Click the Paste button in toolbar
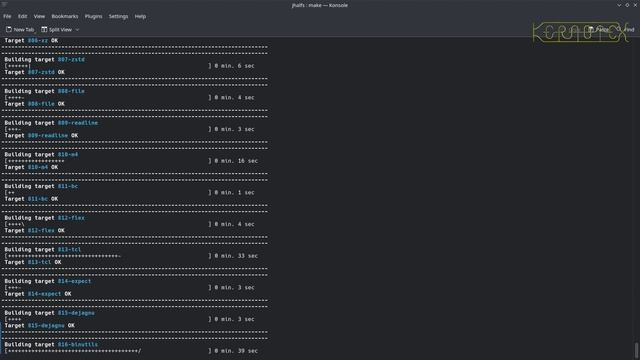The width and height of the screenshot is (640, 360). click(x=598, y=29)
